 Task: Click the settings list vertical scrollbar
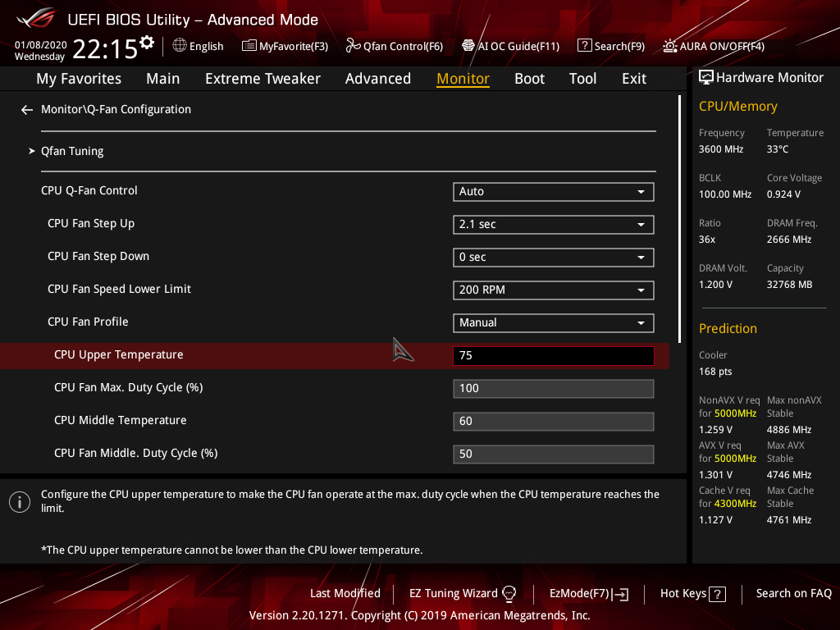pyautogui.click(x=679, y=219)
